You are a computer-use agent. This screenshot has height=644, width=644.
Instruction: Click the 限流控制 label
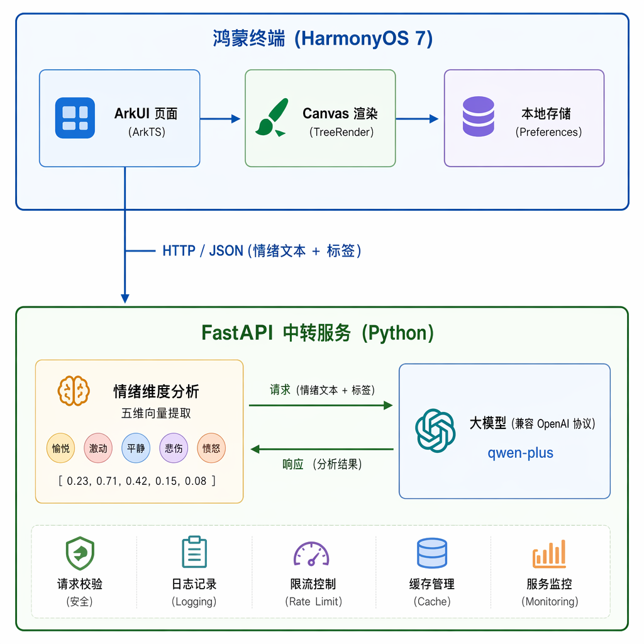[x=313, y=584]
